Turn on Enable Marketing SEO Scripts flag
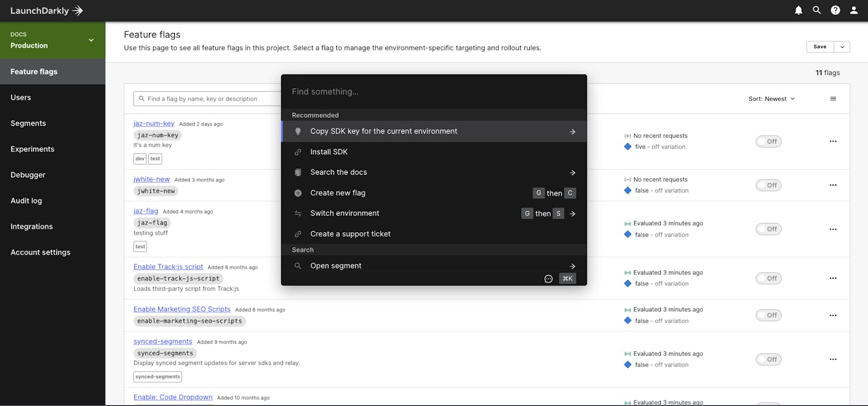 coord(769,315)
